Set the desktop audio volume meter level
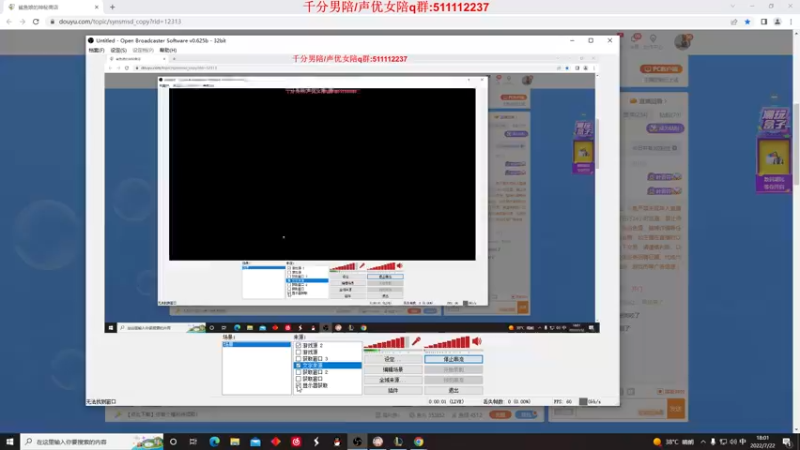Viewport: 800px width, 450px height. (x=447, y=342)
